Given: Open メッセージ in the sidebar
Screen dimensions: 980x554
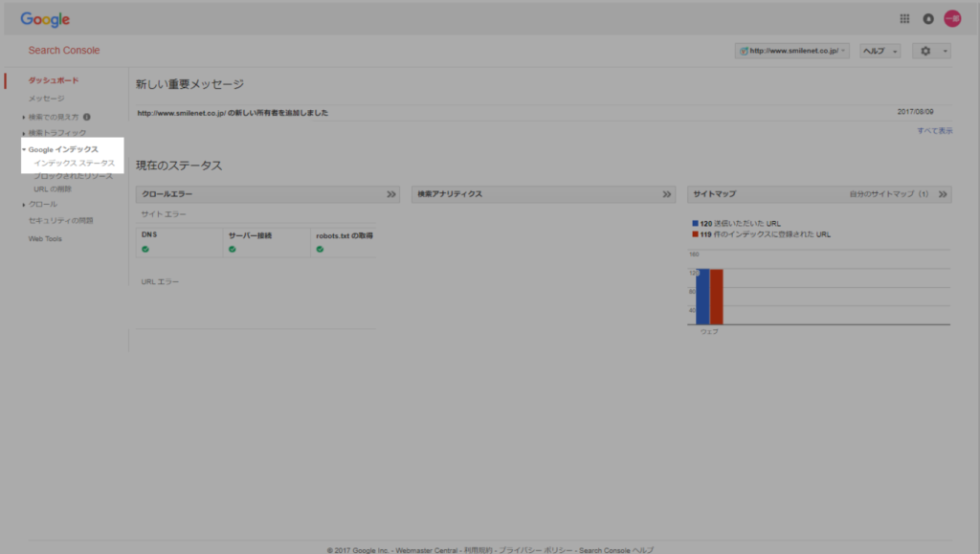Looking at the screenshot, I should tap(46, 99).
